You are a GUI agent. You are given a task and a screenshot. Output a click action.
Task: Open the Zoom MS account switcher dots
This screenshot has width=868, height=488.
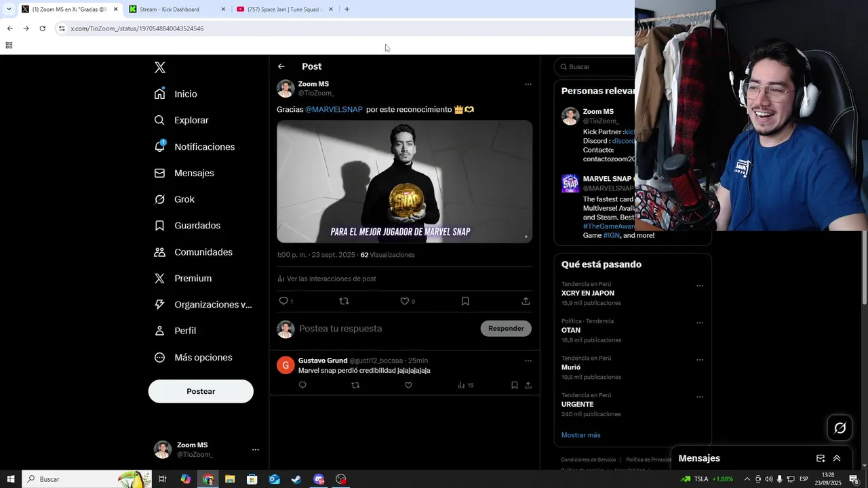256,449
